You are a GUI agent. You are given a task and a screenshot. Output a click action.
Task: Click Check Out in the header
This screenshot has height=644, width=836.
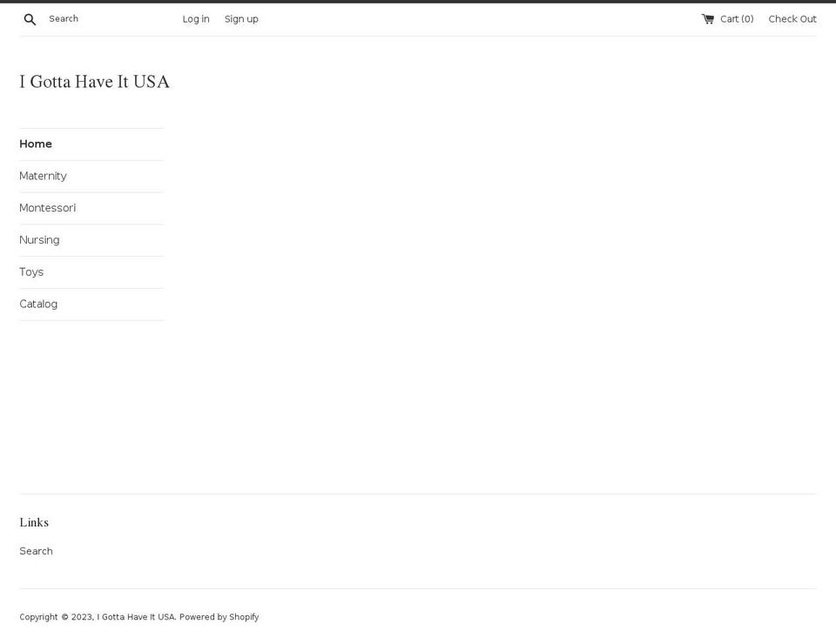792,18
